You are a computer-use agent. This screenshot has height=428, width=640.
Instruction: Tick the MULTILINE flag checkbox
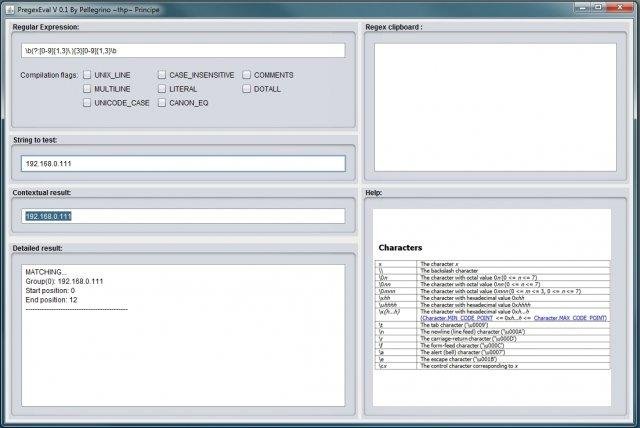click(87, 89)
